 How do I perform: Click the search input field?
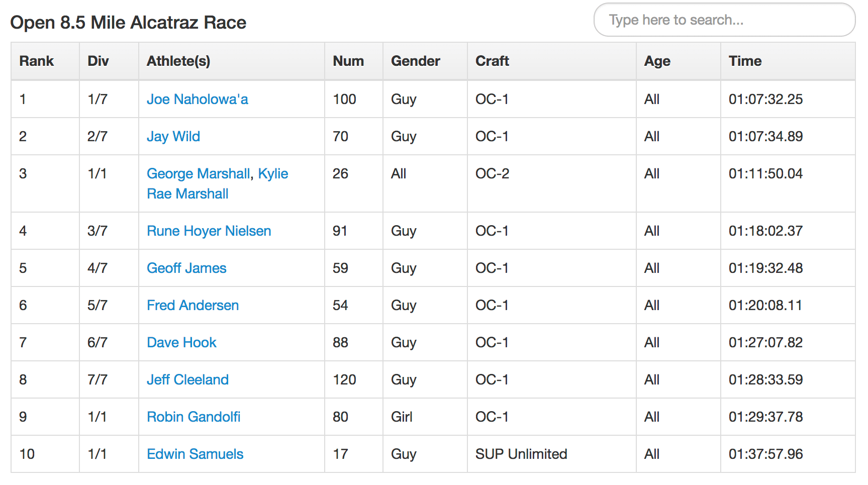[x=724, y=20]
